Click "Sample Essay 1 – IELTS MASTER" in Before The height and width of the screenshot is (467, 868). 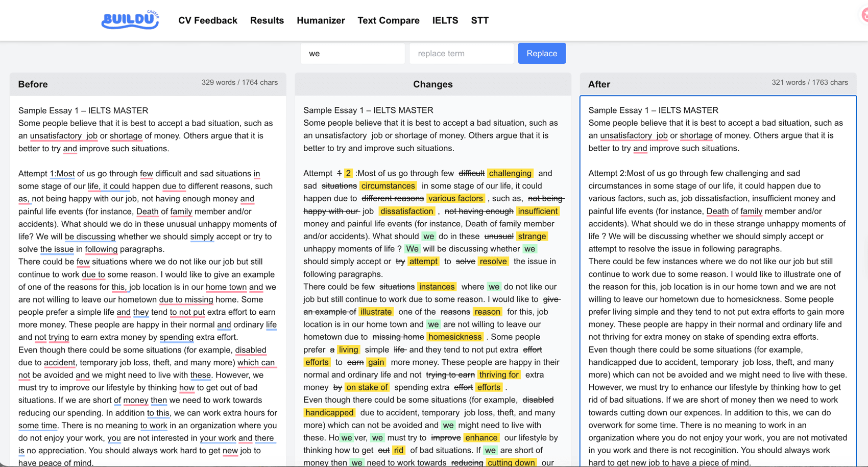point(83,110)
